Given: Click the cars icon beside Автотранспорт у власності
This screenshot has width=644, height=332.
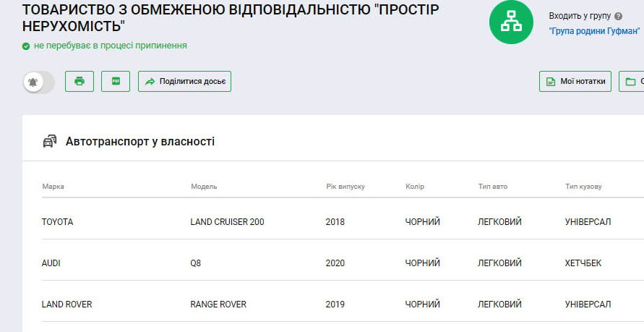Looking at the screenshot, I should [50, 141].
